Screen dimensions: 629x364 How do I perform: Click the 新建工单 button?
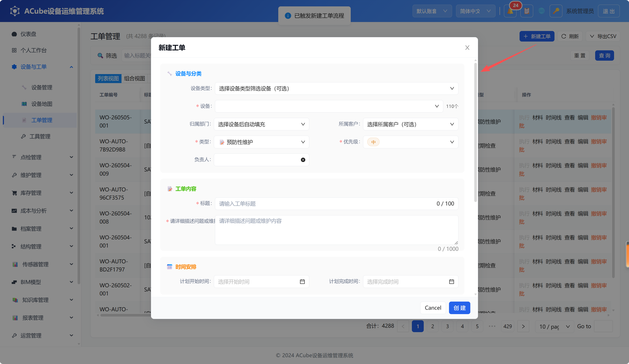(x=537, y=36)
